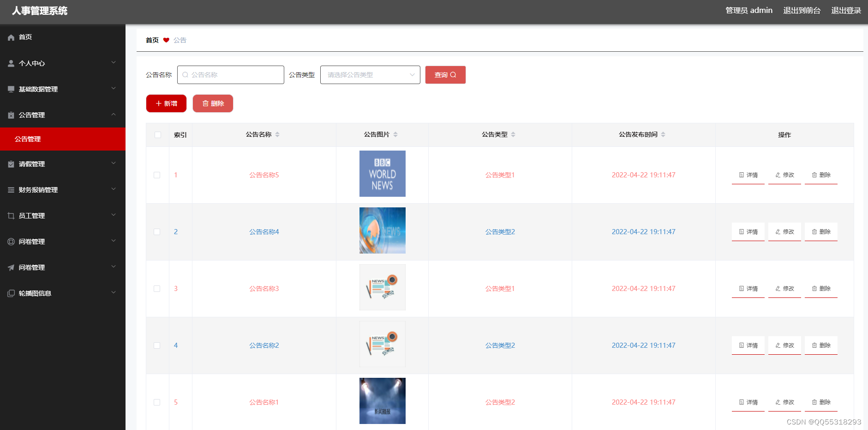The image size is (868, 430).
Task: Click 详情 for row 公告名称2
Action: [748, 345]
